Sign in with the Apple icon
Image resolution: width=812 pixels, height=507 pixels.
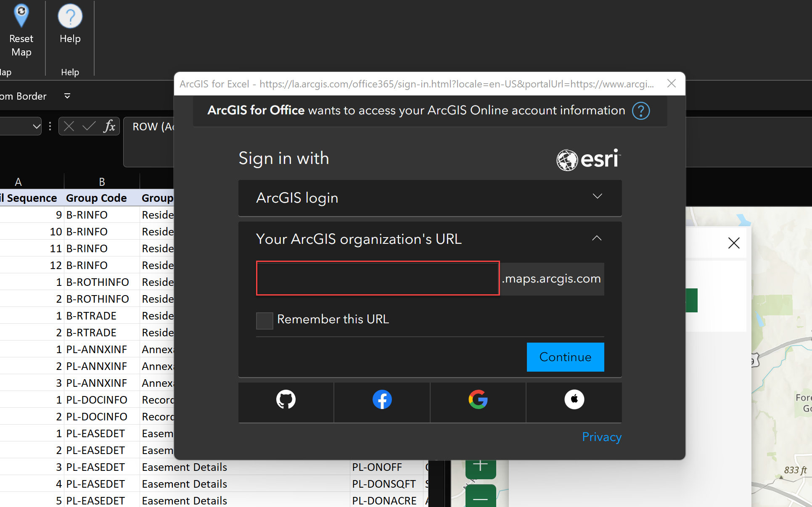(574, 399)
